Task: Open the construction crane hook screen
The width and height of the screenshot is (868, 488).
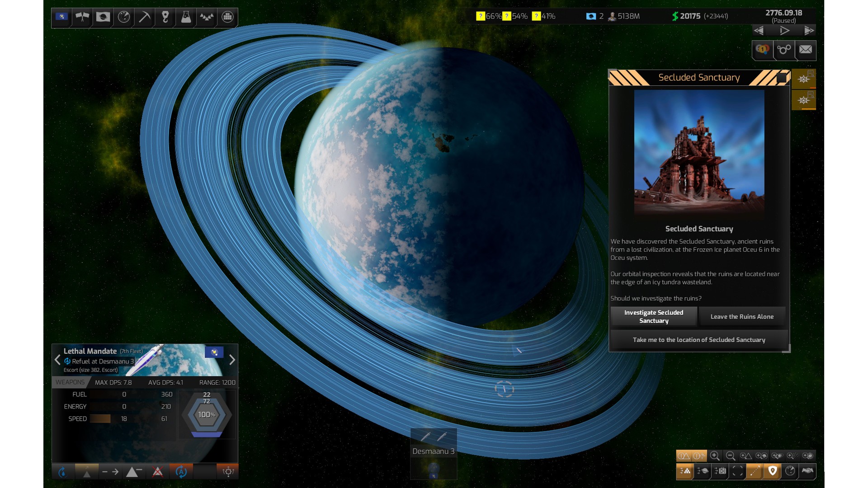Action: [x=165, y=17]
